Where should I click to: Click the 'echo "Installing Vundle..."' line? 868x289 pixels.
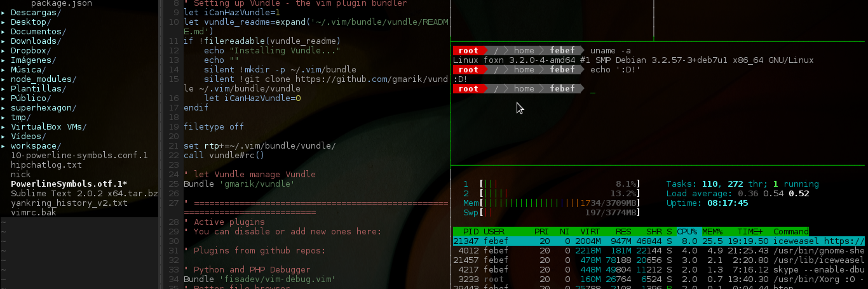272,50
